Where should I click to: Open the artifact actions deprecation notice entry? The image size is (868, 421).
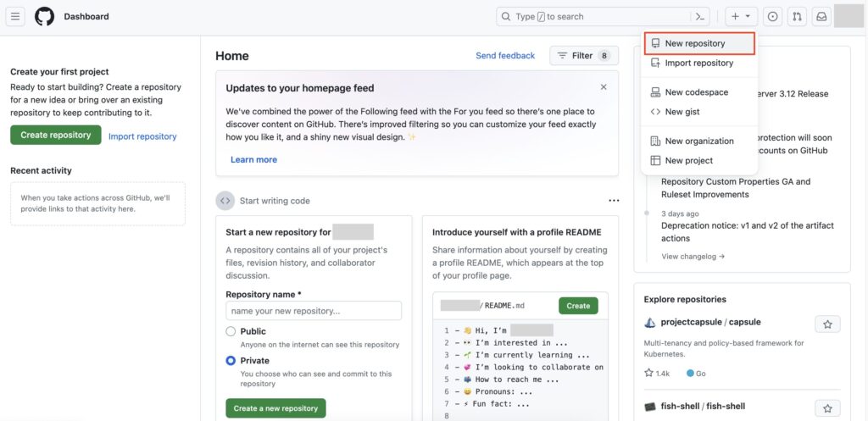[x=748, y=232]
